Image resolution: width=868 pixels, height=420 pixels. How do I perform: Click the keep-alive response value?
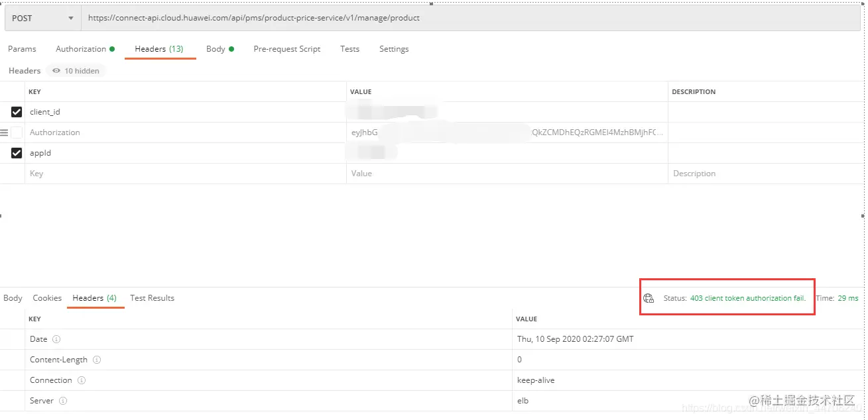(x=536, y=380)
